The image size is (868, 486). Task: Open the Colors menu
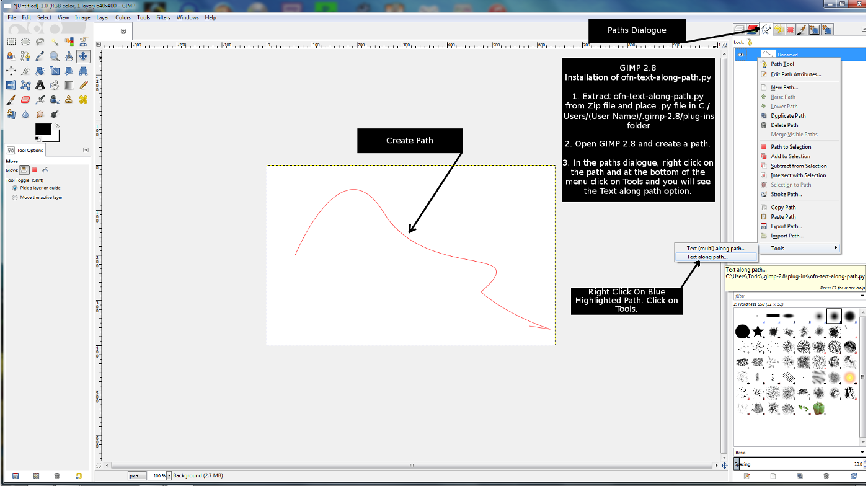coord(123,17)
